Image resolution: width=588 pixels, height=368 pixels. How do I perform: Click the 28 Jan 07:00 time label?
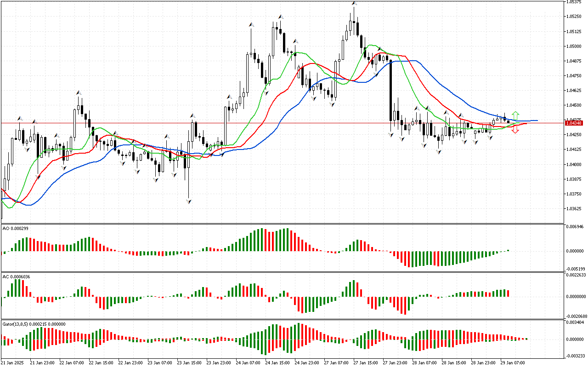pyautogui.click(x=424, y=363)
